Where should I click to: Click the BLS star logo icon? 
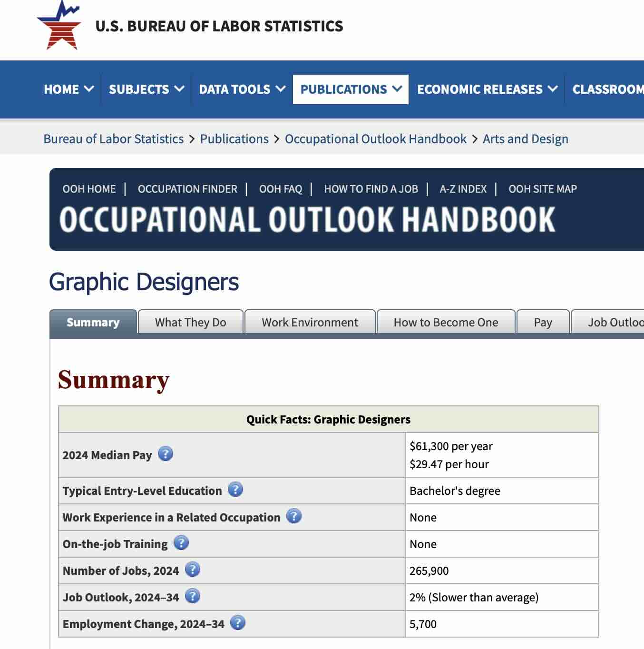(x=60, y=26)
